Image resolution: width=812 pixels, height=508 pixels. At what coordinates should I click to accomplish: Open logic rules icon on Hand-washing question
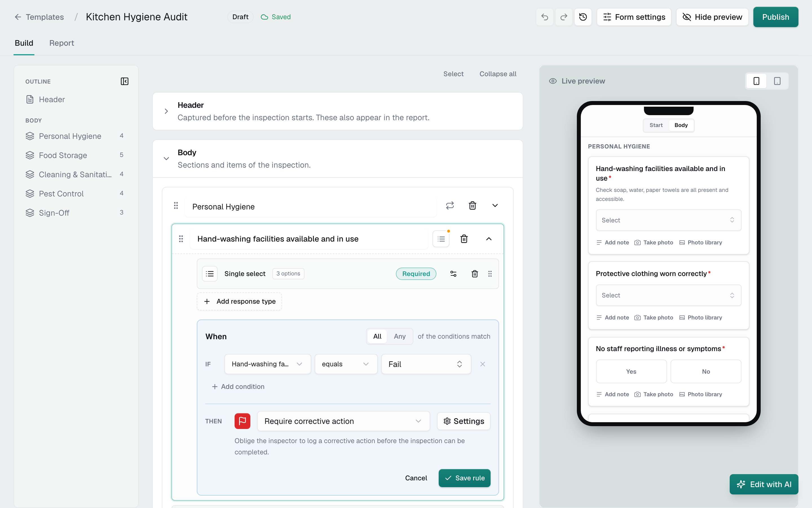[x=441, y=239]
